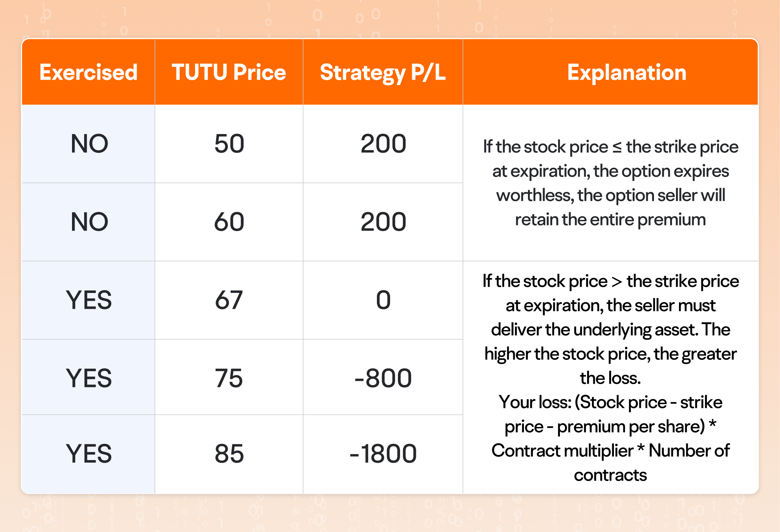Click the TUTU price cell showing 60

pos(229,222)
